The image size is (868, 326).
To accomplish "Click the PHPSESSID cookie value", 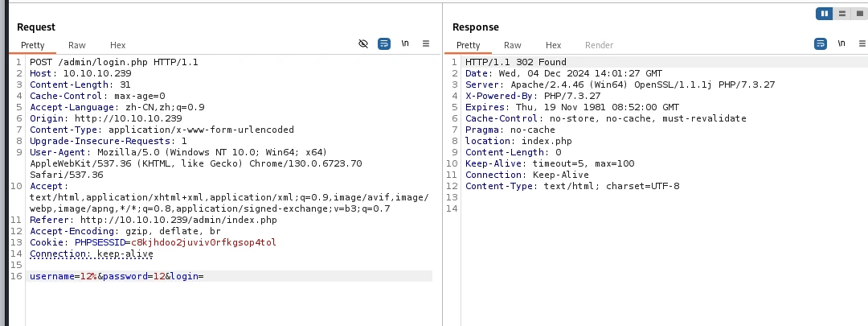I will [203, 242].
